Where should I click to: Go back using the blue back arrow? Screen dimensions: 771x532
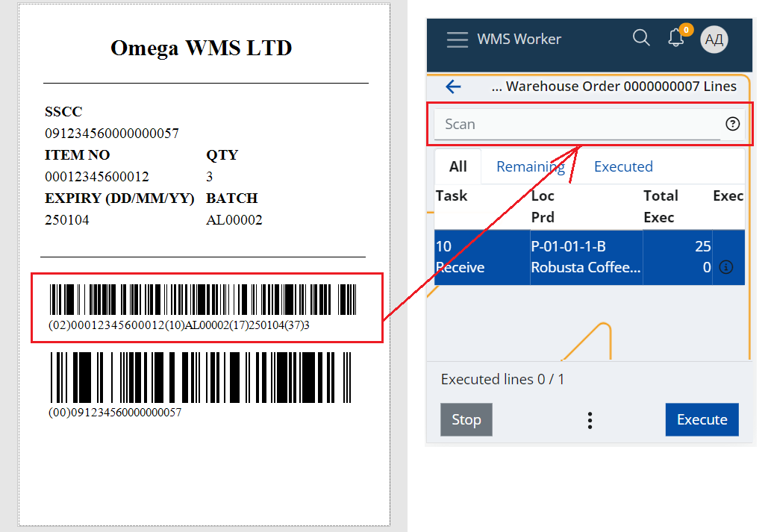click(453, 87)
